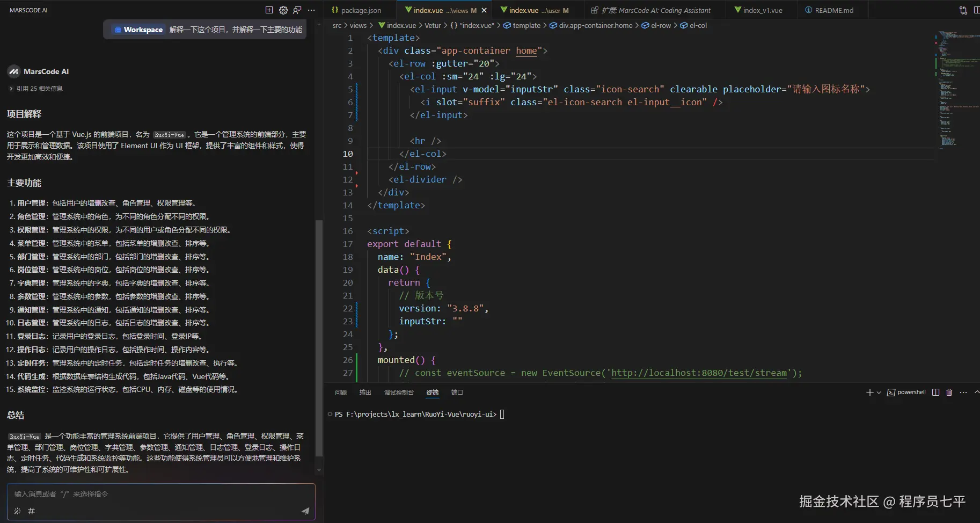Expand the 引用 25 相关信息 section

point(35,88)
